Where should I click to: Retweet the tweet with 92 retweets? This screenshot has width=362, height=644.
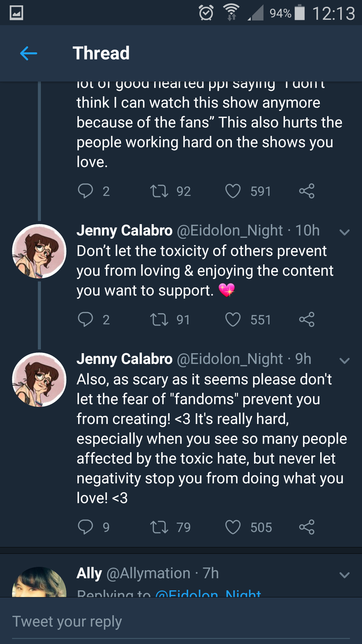pos(159,191)
